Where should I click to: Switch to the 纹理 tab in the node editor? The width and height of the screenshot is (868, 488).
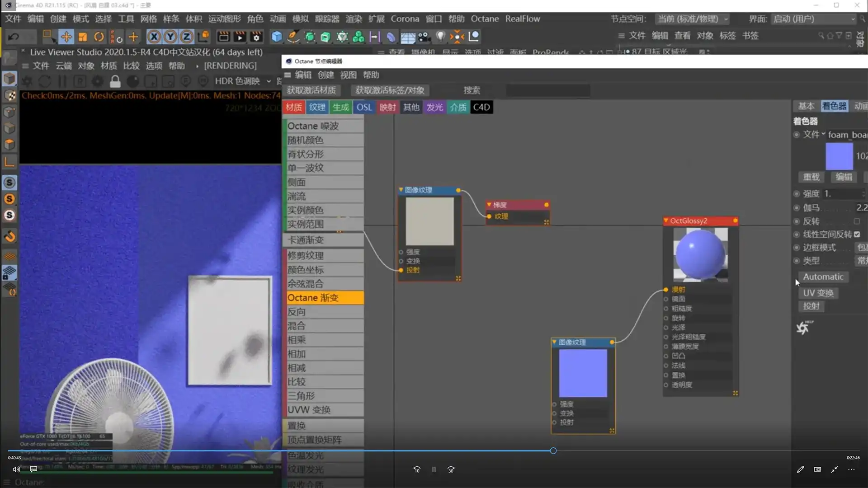click(317, 107)
